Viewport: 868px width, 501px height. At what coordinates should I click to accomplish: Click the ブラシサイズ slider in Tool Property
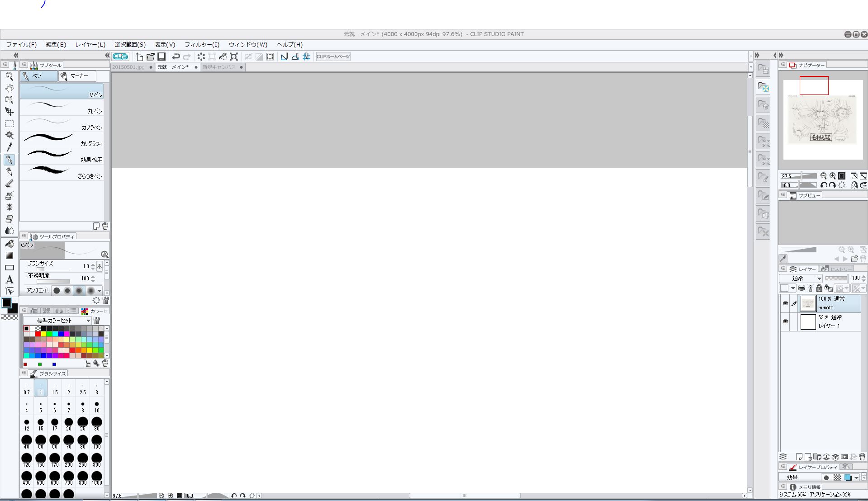point(53,269)
